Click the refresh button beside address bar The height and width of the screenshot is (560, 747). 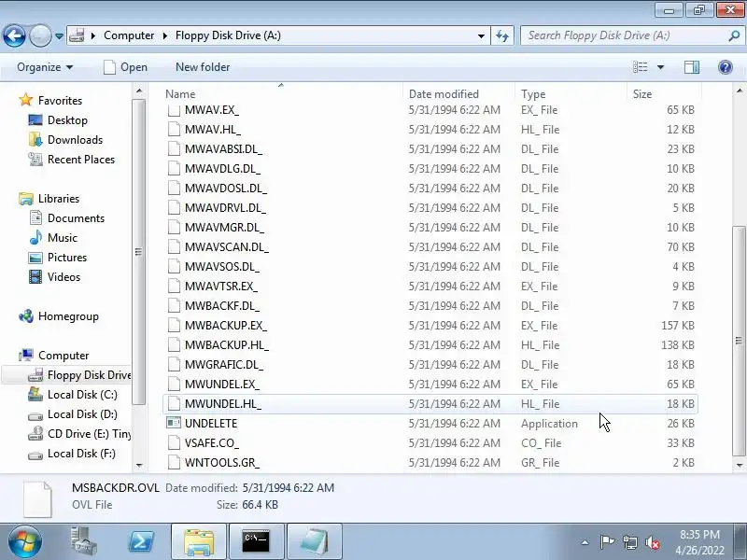502,35
